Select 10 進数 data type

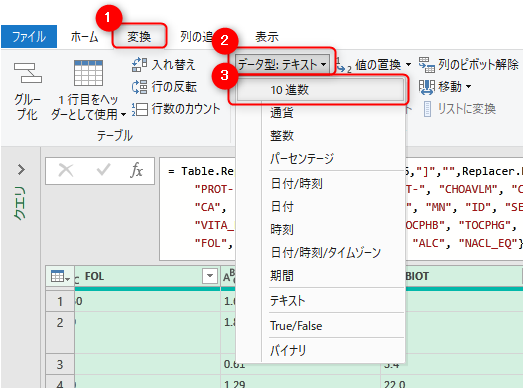tap(320, 90)
